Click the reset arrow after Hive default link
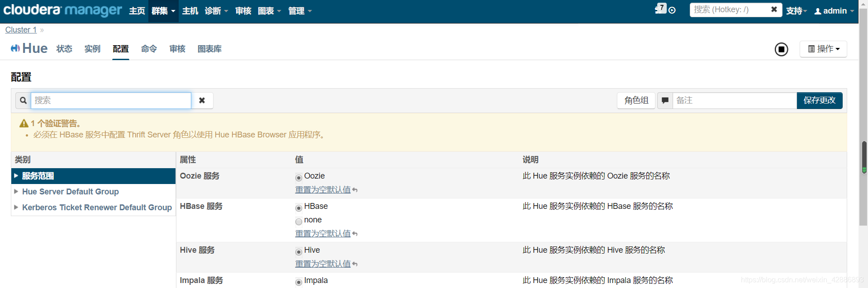868x288 pixels. pyautogui.click(x=355, y=264)
